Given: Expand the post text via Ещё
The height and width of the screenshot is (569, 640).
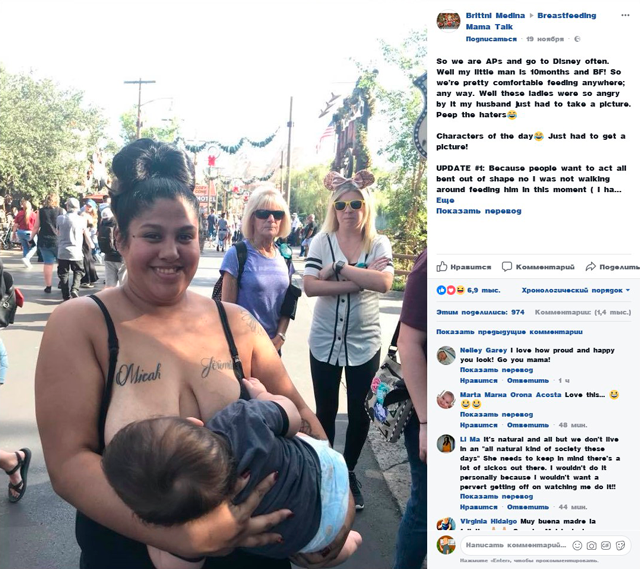Looking at the screenshot, I should point(445,200).
